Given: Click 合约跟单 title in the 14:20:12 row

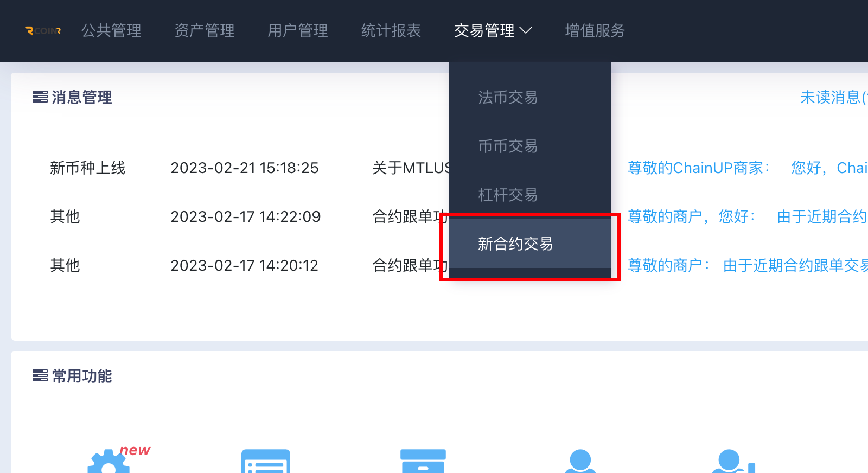Looking at the screenshot, I should [x=410, y=265].
